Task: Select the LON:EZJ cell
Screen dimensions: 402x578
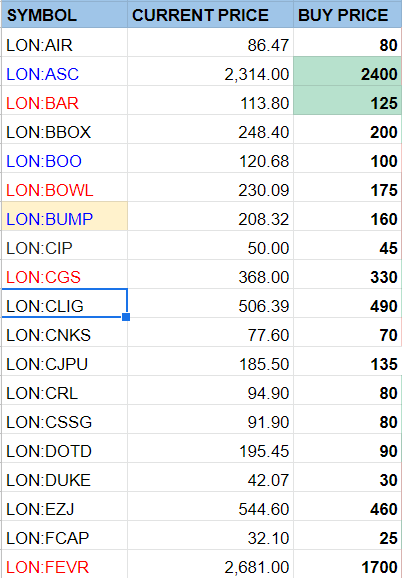Action: [x=64, y=506]
